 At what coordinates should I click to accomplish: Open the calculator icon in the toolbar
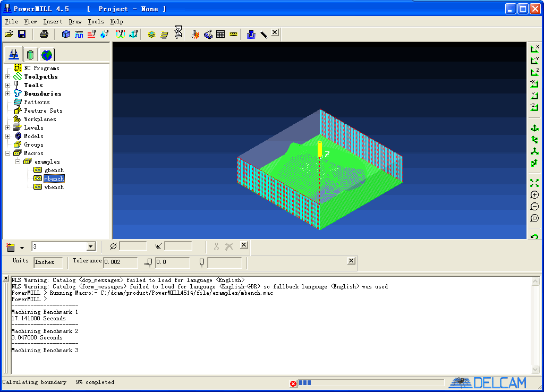(220, 34)
